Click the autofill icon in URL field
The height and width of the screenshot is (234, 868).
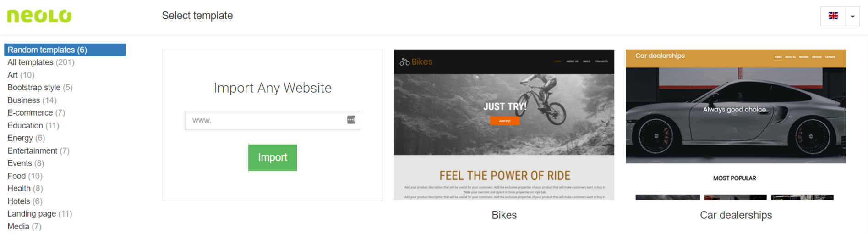[x=351, y=120]
